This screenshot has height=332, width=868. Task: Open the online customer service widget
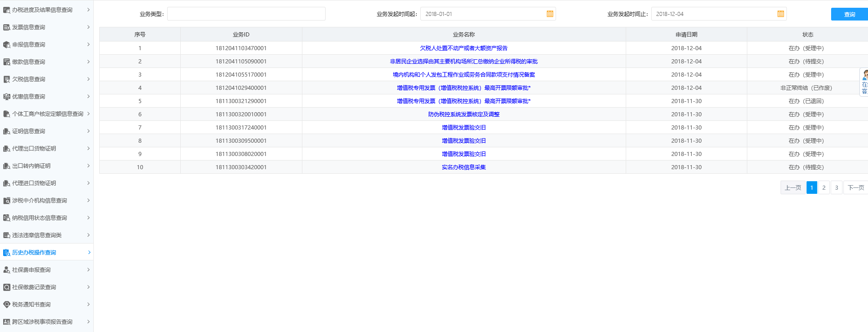coord(864,82)
